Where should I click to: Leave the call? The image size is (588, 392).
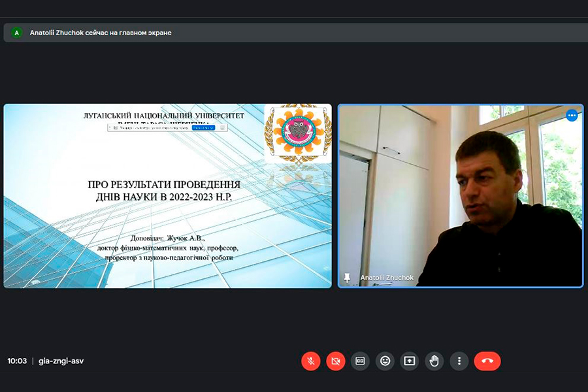(487, 361)
